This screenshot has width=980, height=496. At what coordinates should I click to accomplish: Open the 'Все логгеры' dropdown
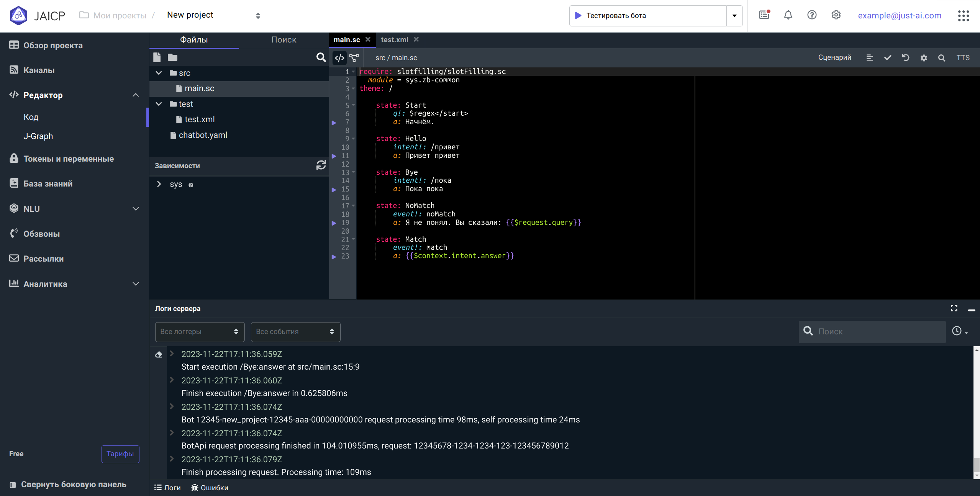click(200, 332)
